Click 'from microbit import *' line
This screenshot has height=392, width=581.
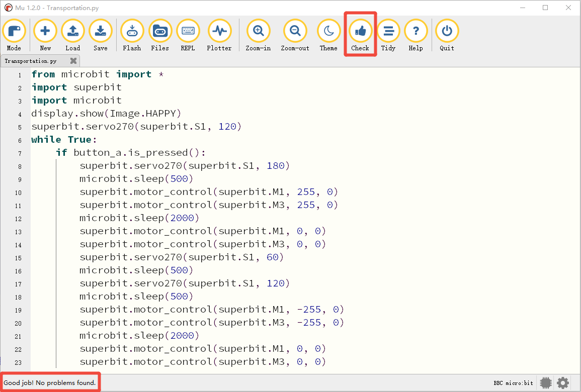98,74
